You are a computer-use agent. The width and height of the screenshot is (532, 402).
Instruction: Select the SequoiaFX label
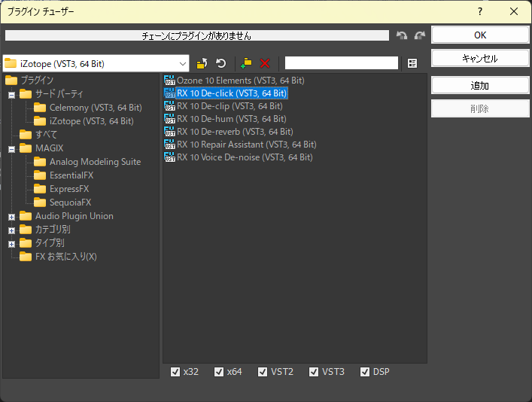[71, 203]
